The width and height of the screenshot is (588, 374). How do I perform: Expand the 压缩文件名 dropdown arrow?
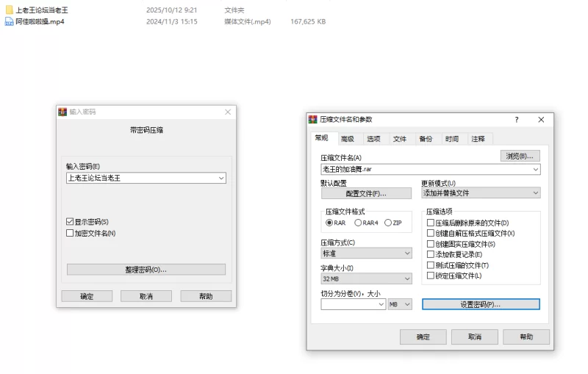[536, 170]
